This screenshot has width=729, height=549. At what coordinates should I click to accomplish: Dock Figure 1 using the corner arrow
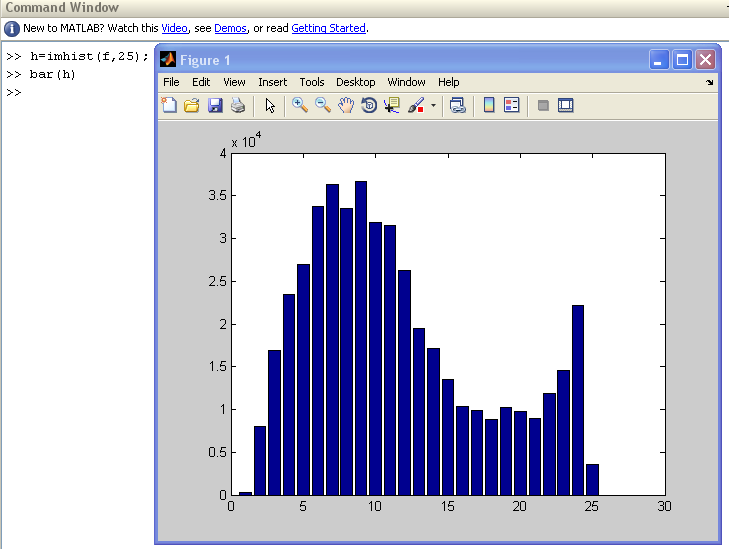(709, 82)
